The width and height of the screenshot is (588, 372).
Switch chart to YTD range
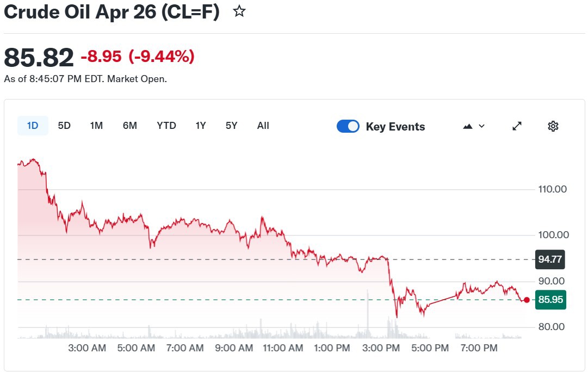166,126
